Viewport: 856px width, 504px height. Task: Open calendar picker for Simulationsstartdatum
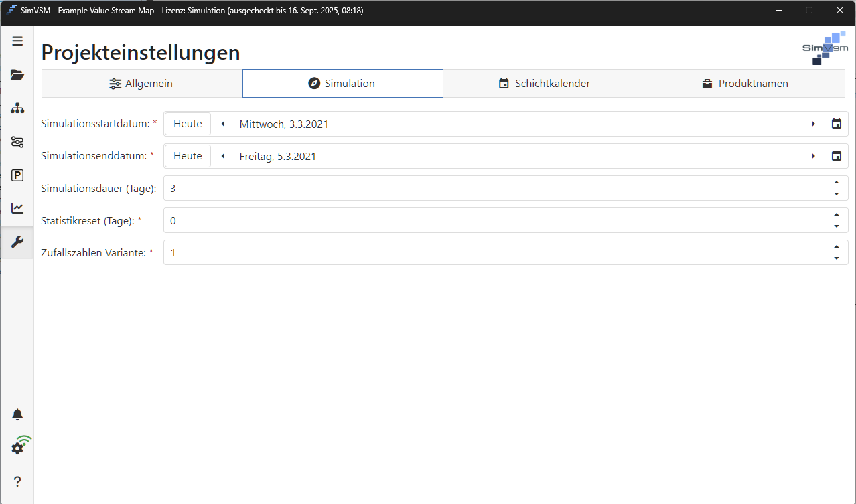[x=836, y=124]
